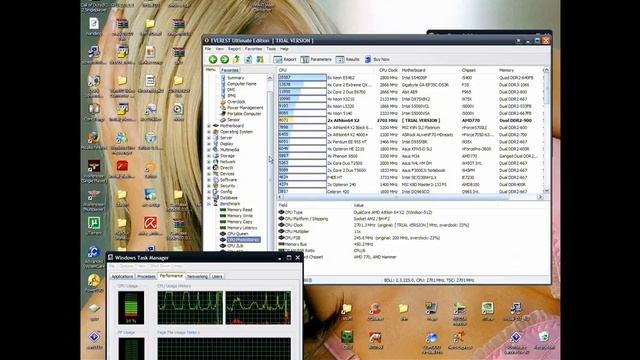Open benchmark Parameters in the toolbar
Viewport: 640px width, 360px height.
316,60
